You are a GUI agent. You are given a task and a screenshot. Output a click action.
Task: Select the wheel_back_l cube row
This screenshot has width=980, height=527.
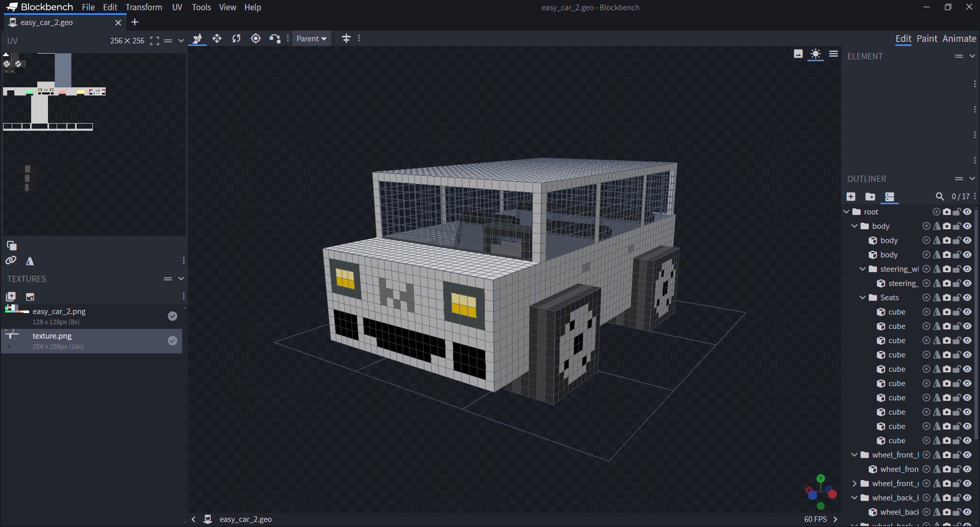[909, 512]
